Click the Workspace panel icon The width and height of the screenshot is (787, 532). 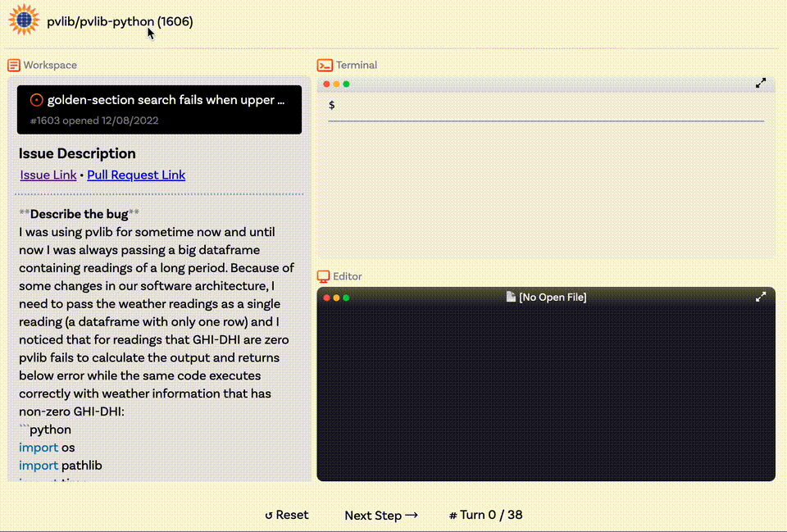tap(14, 66)
